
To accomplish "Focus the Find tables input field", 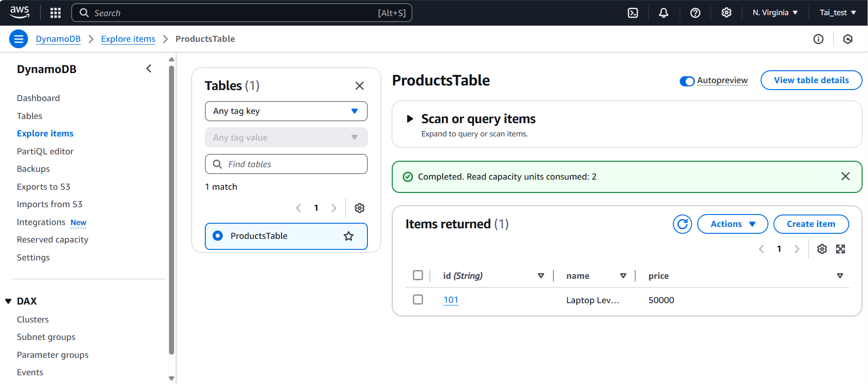I will [286, 164].
